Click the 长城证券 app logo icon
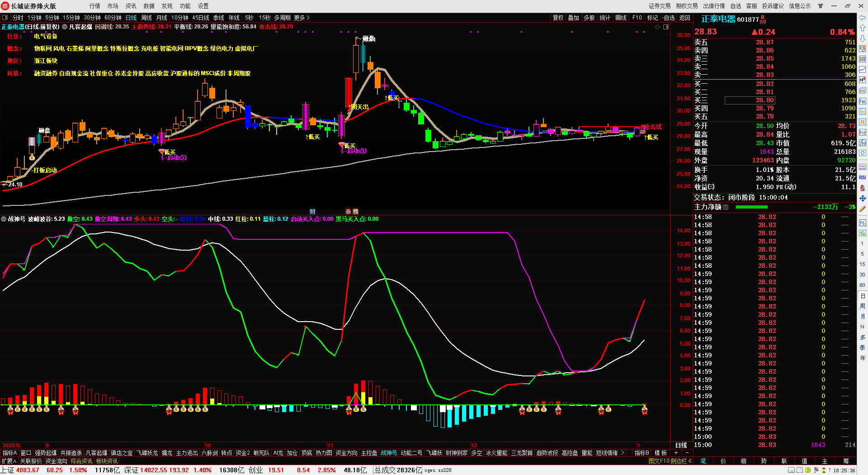Screen dimensions: 868x475 [x=5, y=6]
